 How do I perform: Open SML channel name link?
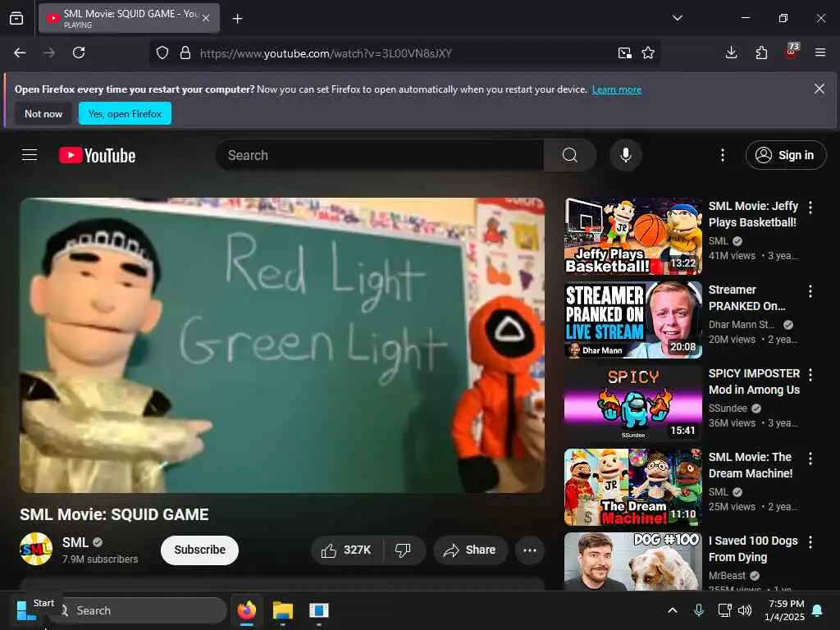coord(75,542)
